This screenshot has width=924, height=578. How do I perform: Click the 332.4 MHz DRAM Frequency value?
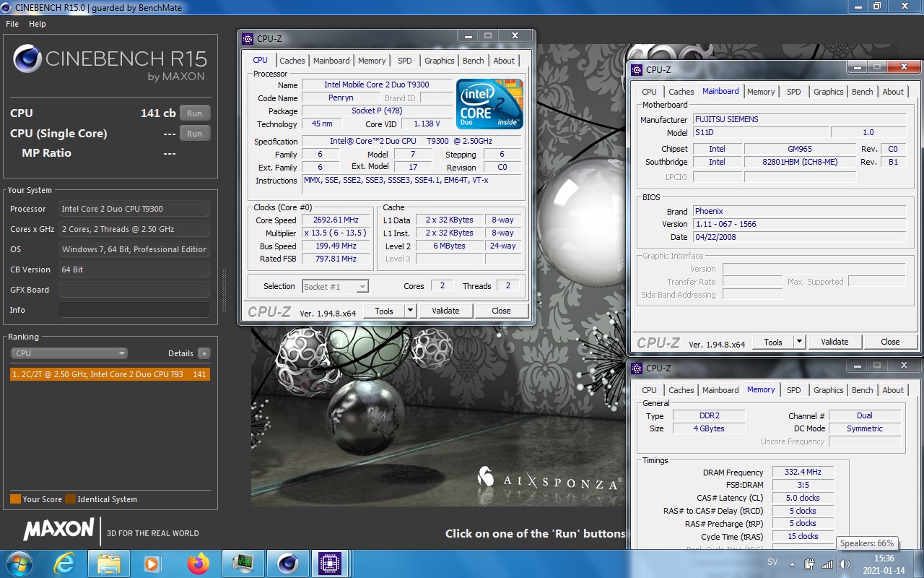point(802,472)
